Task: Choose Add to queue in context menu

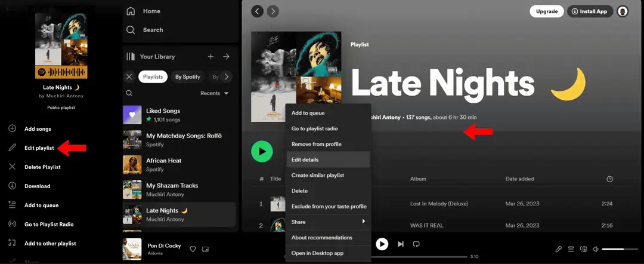Action: pyautogui.click(x=328, y=113)
